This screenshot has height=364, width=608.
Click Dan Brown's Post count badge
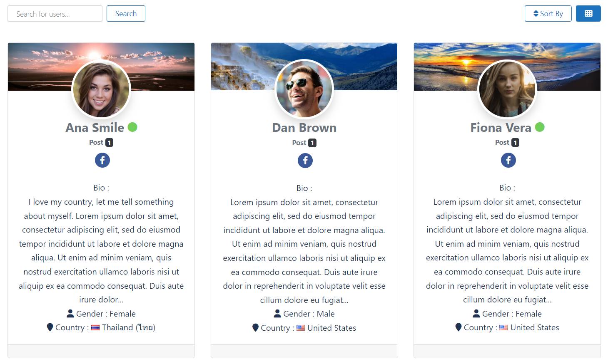pyautogui.click(x=312, y=143)
